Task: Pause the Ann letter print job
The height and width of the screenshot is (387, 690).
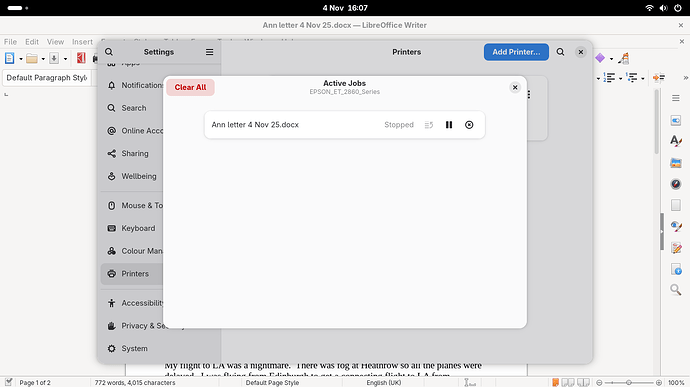Action: (x=449, y=125)
